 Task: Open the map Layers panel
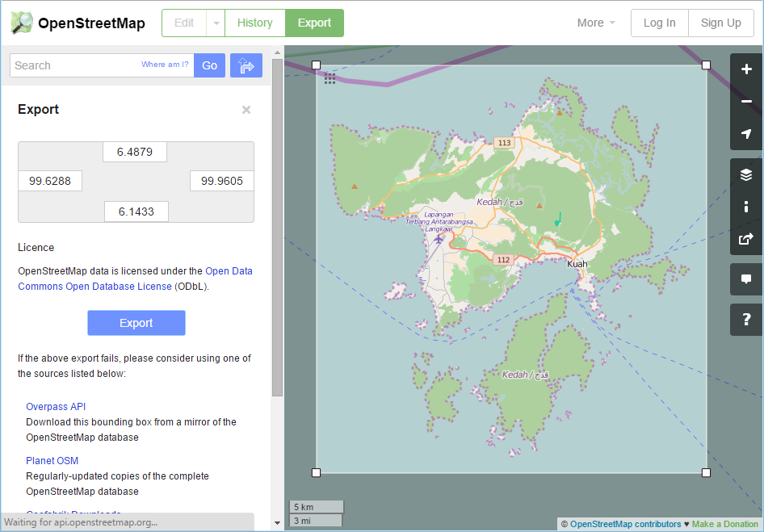746,174
